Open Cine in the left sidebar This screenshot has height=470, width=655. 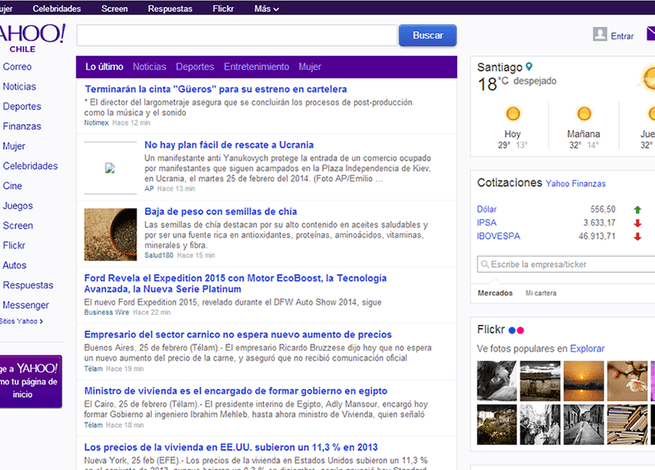pyautogui.click(x=12, y=186)
